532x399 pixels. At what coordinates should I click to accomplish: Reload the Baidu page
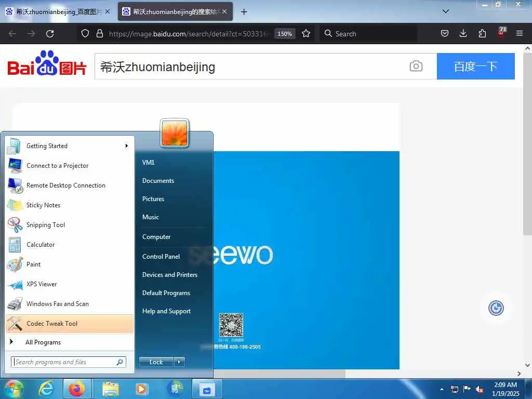pyautogui.click(x=50, y=34)
